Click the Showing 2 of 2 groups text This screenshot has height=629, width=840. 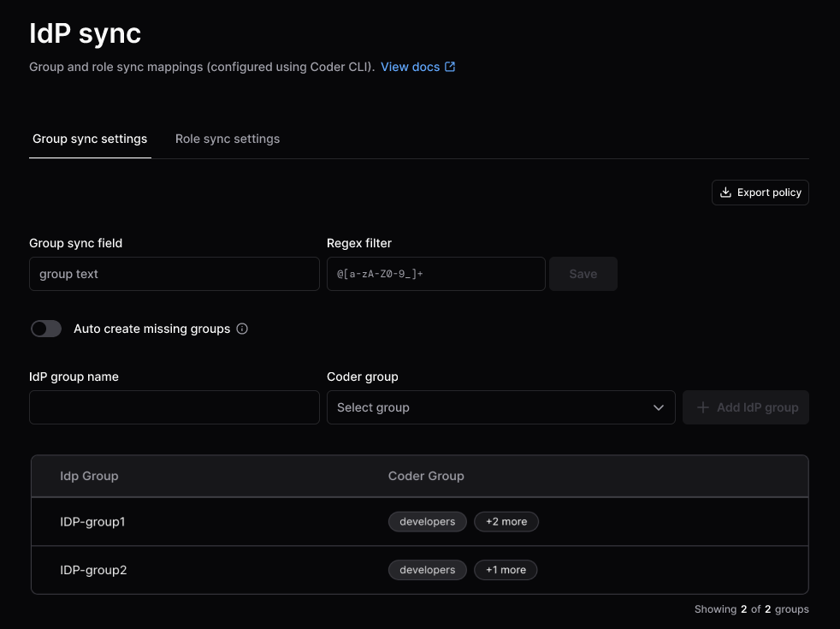click(x=752, y=609)
